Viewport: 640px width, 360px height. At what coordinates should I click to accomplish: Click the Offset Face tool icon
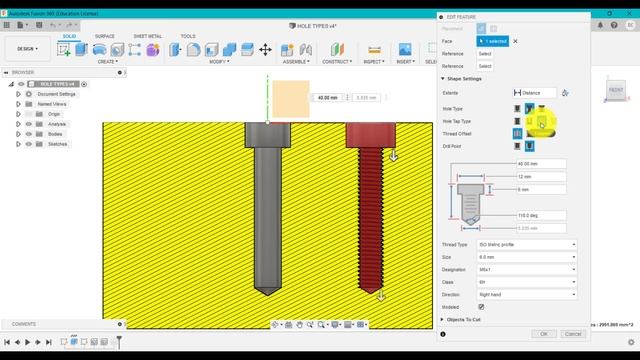tap(247, 50)
